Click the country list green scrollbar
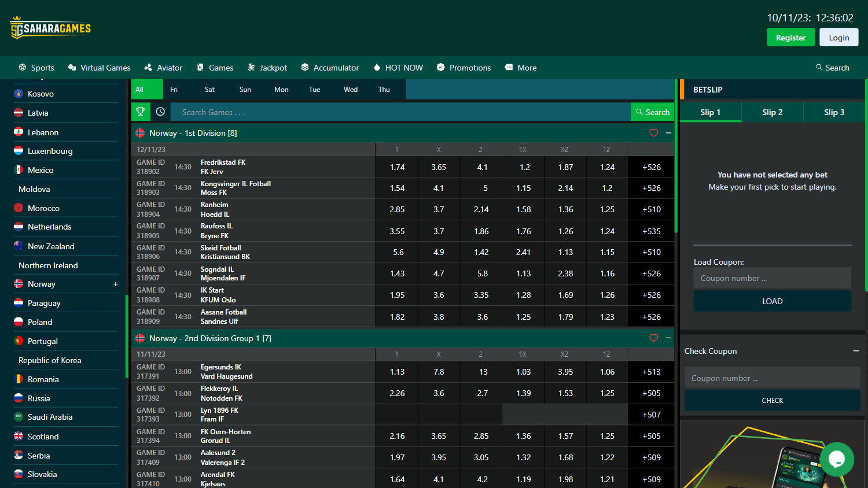 (x=127, y=337)
